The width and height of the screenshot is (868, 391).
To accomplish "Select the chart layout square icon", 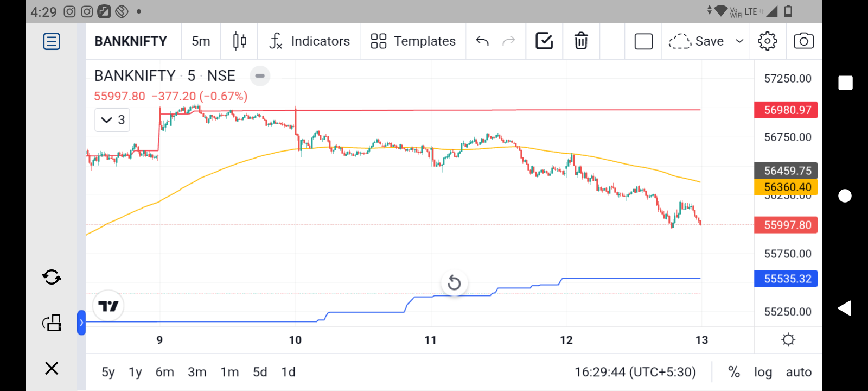I will tap(643, 41).
